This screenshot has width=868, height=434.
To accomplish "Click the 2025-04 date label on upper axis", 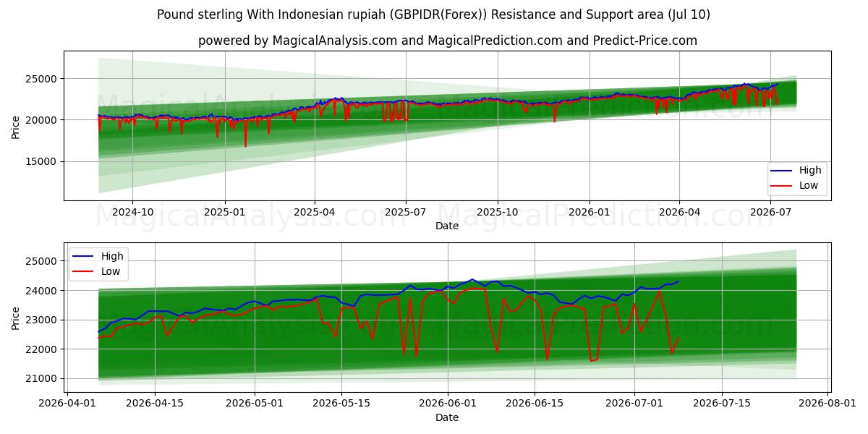I will coord(314,213).
